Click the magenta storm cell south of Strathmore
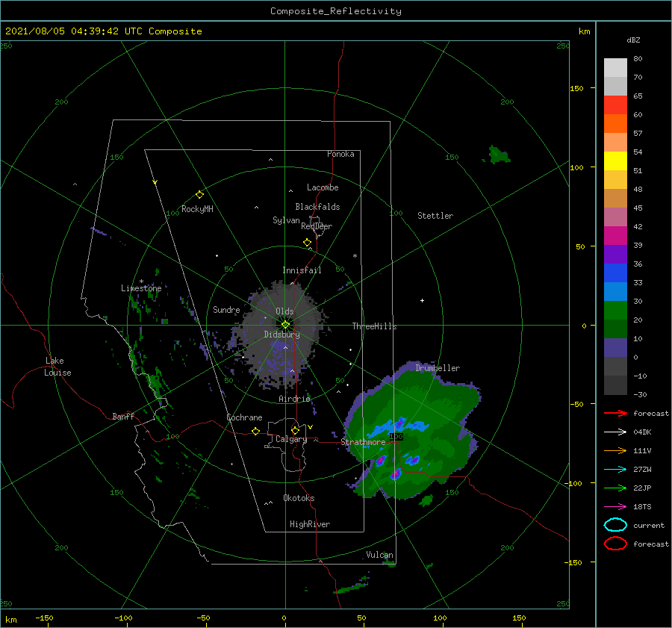Screen dimensions: 672x628 point(396,474)
